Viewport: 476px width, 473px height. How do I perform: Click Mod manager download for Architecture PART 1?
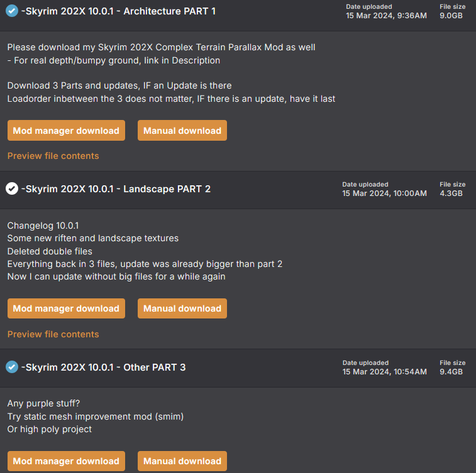click(x=66, y=131)
